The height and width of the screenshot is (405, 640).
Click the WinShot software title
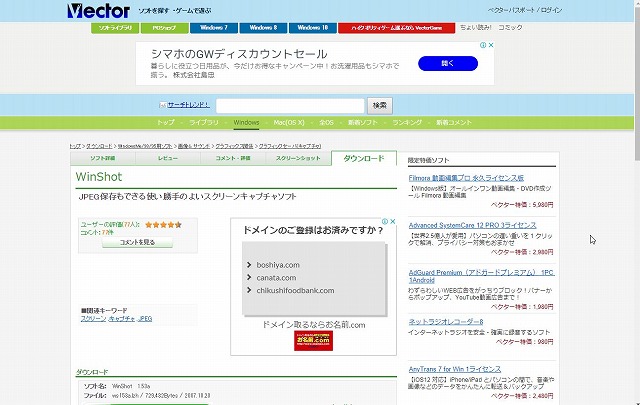pyautogui.click(x=99, y=177)
